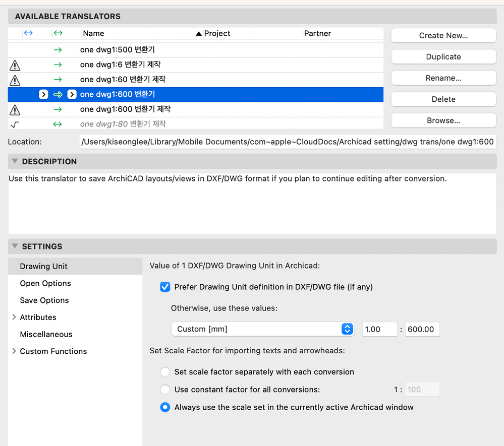Screen dimensions: 504x446
Task: Click the "Browse..." button
Action: click(443, 120)
